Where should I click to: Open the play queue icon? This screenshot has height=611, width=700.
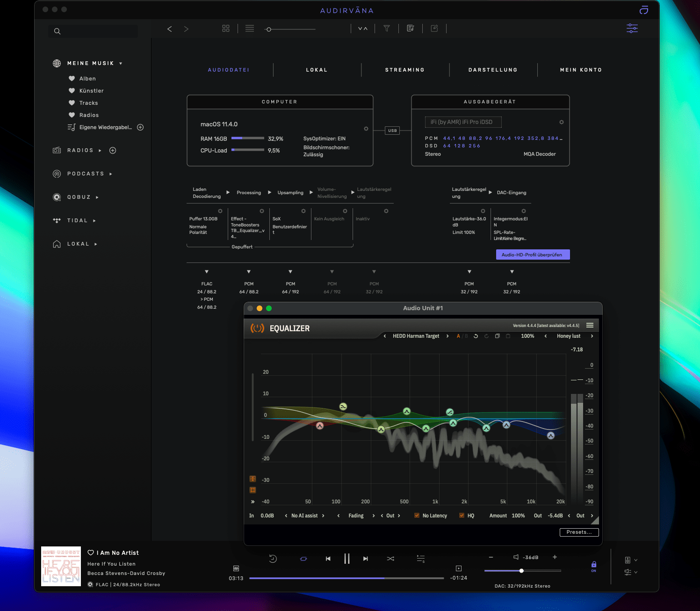click(421, 559)
